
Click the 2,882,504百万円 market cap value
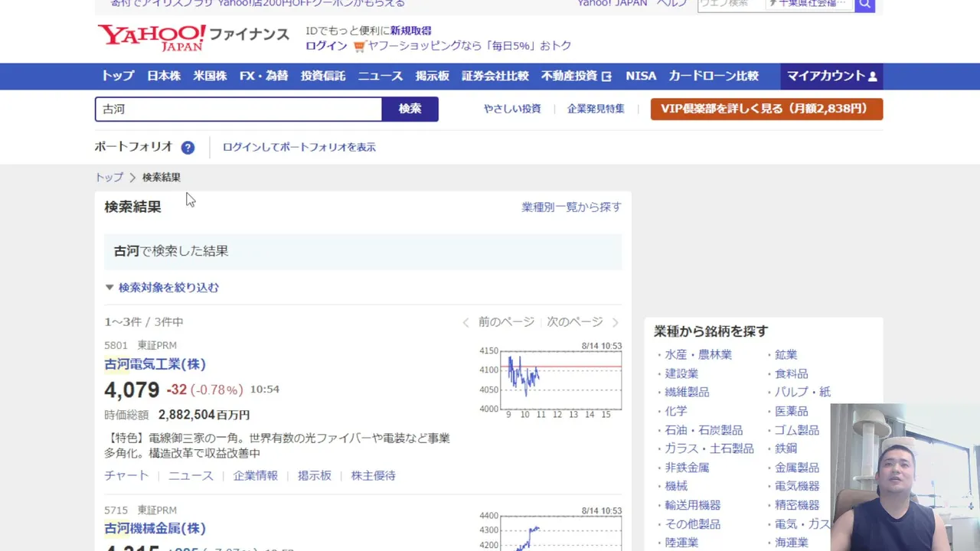[x=204, y=415]
